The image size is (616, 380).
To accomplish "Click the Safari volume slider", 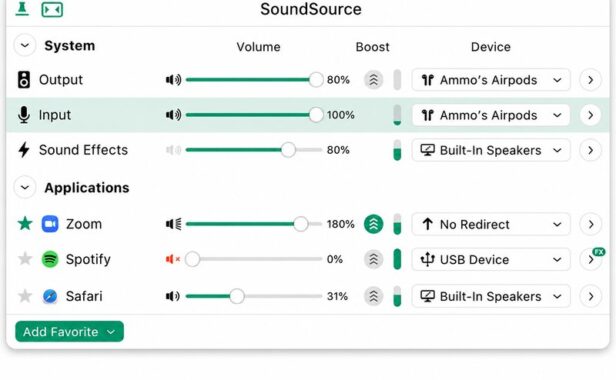I will [254, 296].
